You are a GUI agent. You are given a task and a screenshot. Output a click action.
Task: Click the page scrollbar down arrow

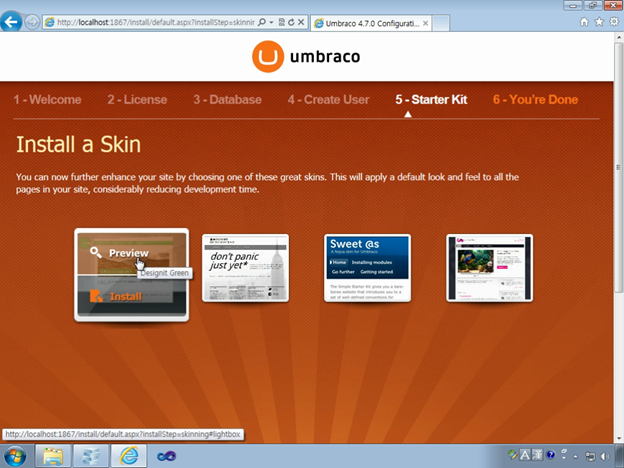[619, 439]
